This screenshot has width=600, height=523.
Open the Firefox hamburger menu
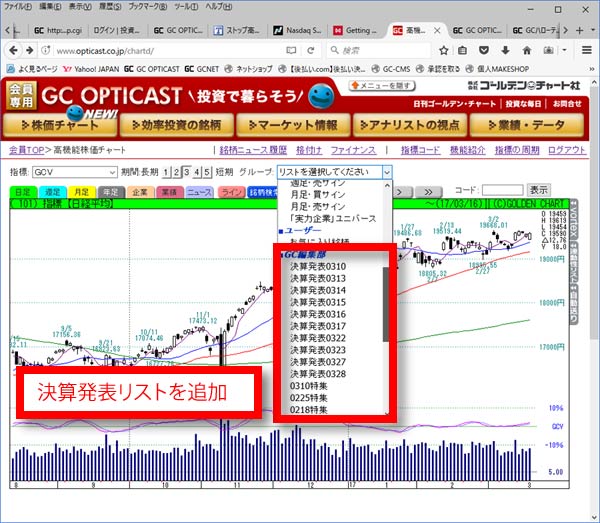click(587, 50)
